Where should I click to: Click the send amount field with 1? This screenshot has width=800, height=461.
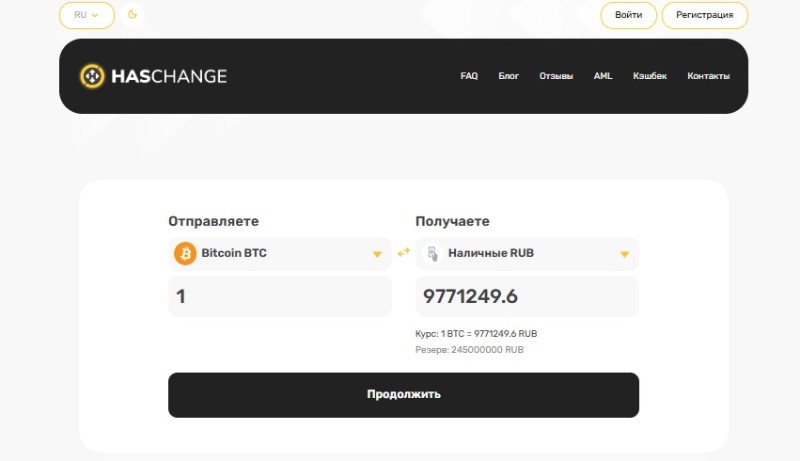point(279,297)
